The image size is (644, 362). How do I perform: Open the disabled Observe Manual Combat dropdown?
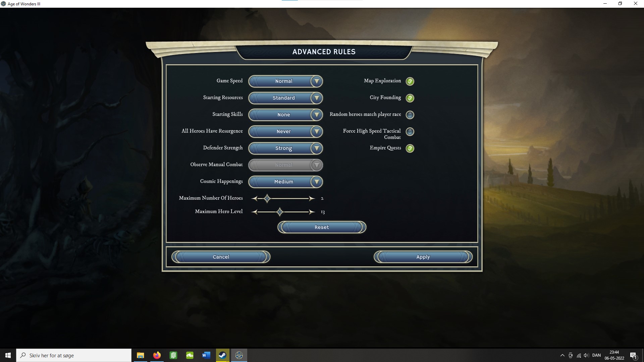coord(285,165)
